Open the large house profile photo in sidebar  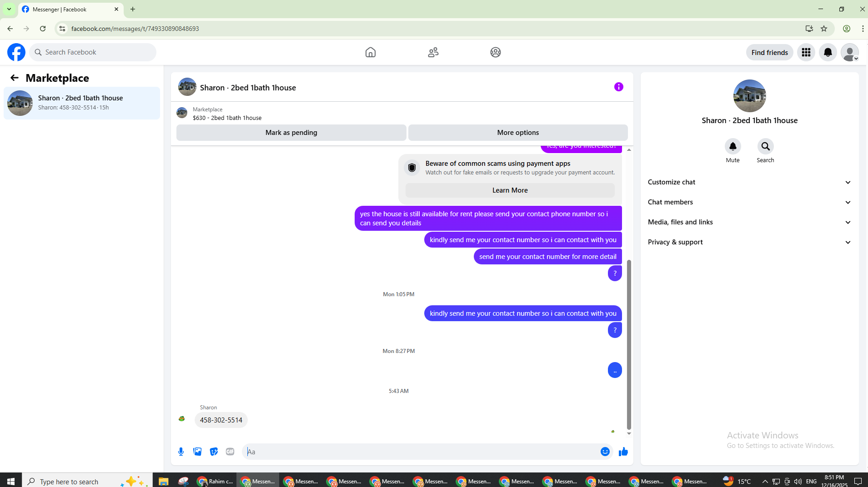click(x=749, y=96)
